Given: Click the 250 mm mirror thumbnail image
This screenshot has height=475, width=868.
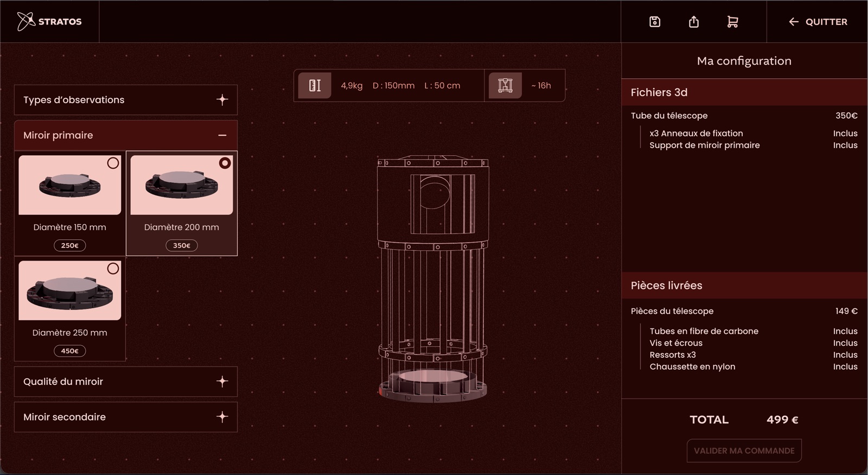Looking at the screenshot, I should point(70,290).
